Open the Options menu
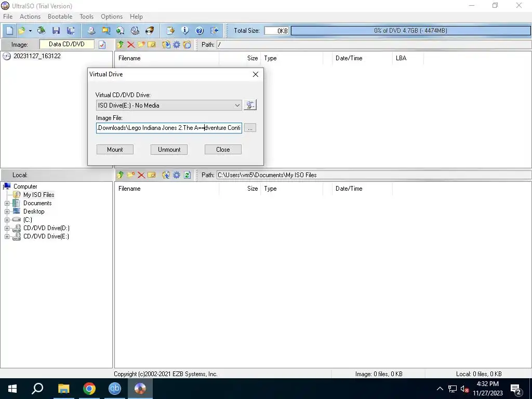532x399 pixels. (112, 16)
